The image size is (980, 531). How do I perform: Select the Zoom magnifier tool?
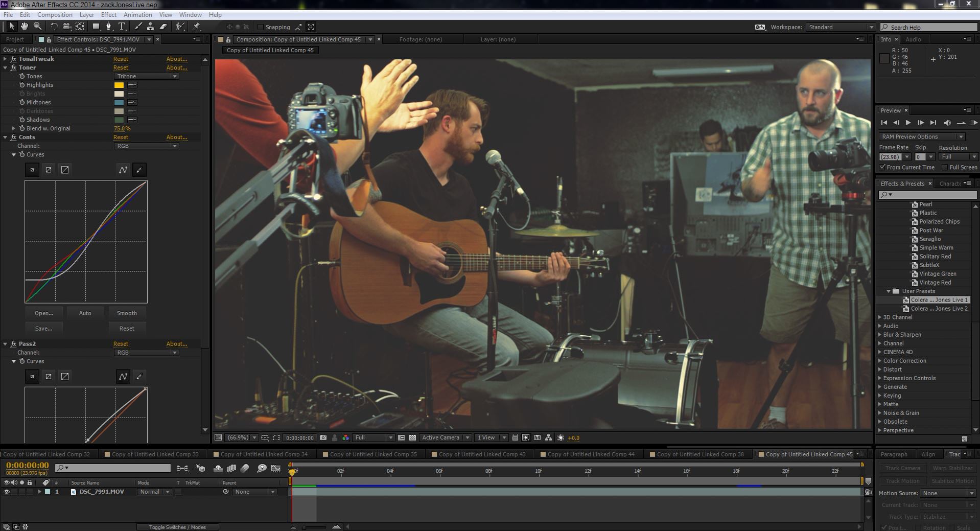(x=37, y=27)
